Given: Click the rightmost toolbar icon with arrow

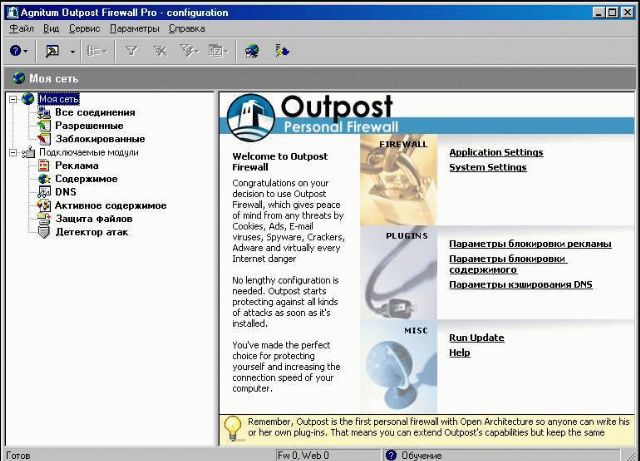Looking at the screenshot, I should click(x=282, y=51).
